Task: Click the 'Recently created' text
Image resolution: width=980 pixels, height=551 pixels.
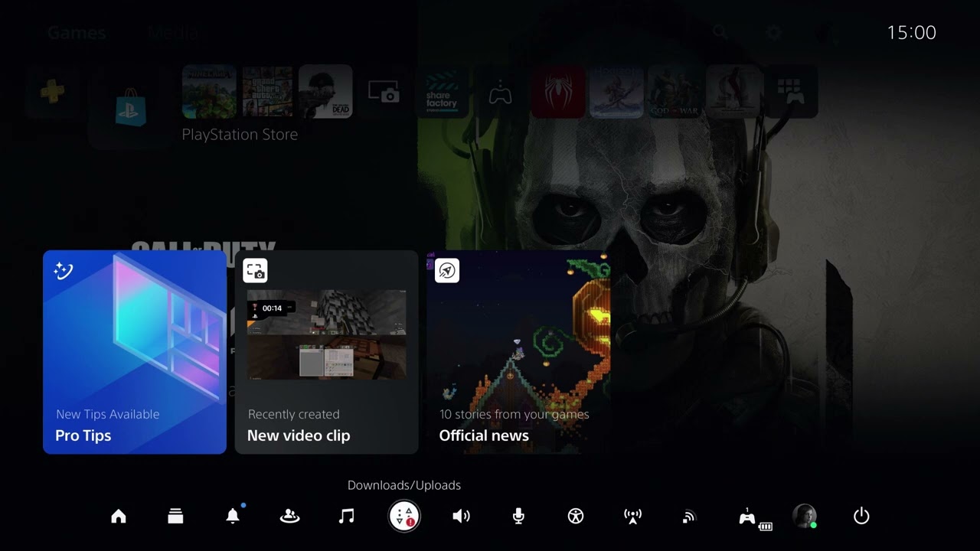Action: coord(293,414)
